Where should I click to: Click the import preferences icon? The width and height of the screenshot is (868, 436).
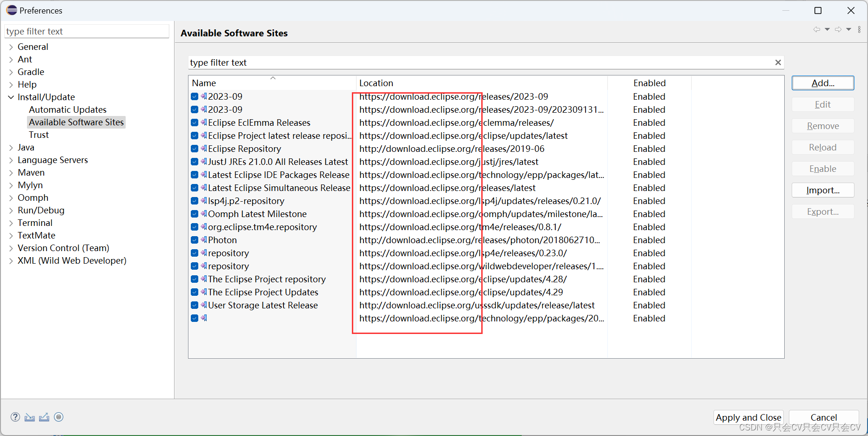pos(30,417)
